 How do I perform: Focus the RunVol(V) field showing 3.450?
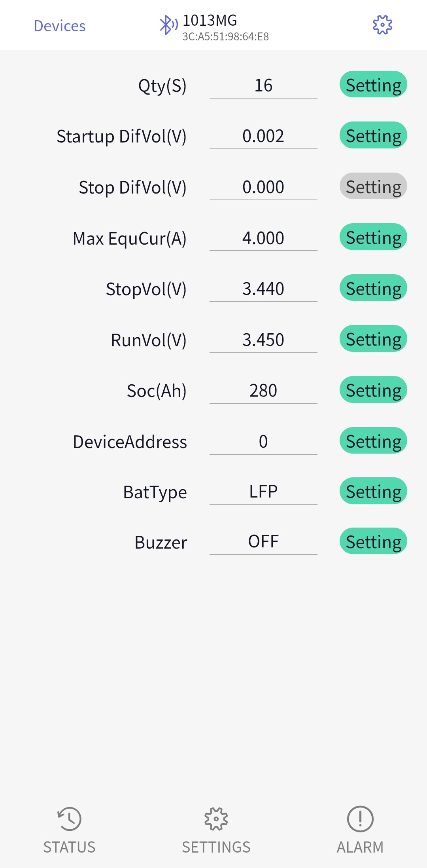(263, 340)
